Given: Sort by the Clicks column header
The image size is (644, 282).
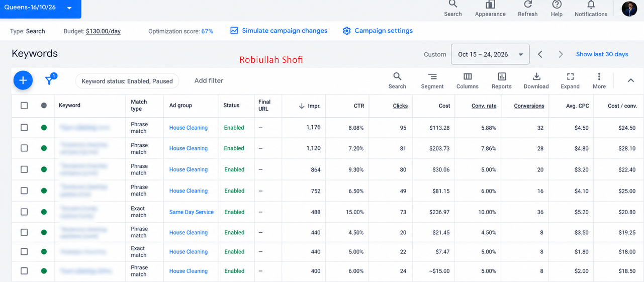Looking at the screenshot, I should tap(400, 106).
